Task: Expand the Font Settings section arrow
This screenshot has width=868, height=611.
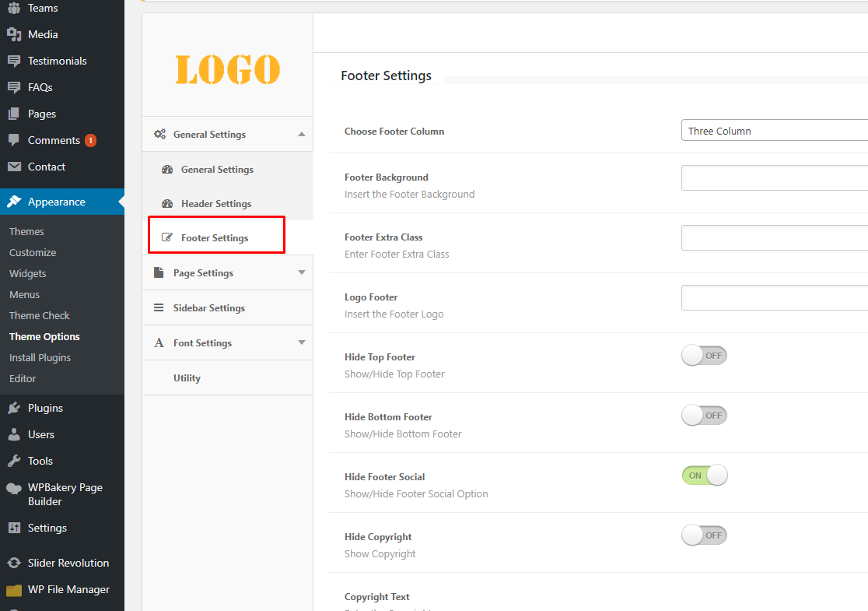Action: (x=302, y=343)
